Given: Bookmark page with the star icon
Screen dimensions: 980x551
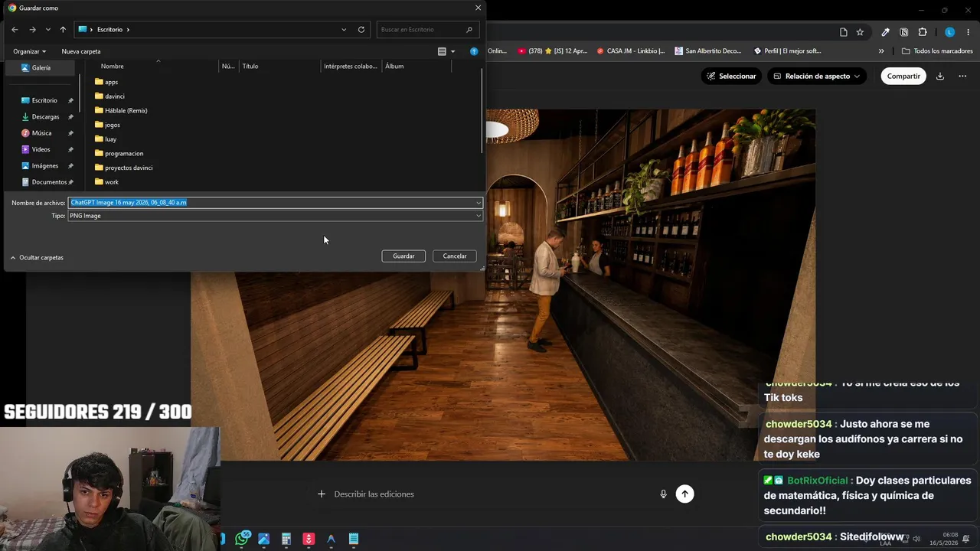Looking at the screenshot, I should [860, 32].
